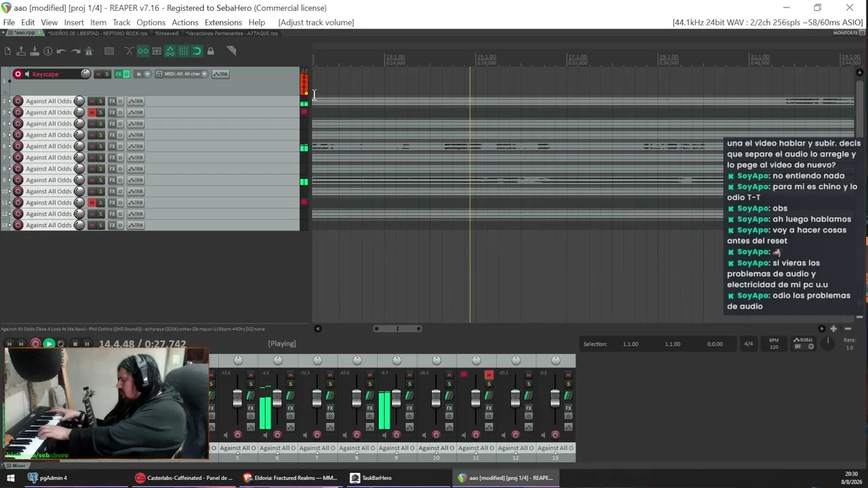Screen dimensions: 868x488
Task: Toggle envelope points move with items icon
Action: click(170, 52)
